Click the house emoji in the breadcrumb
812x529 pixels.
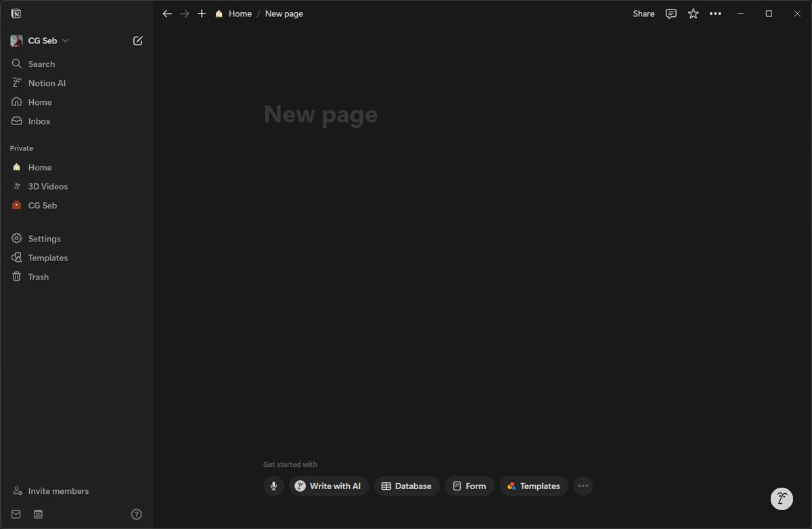219,14
